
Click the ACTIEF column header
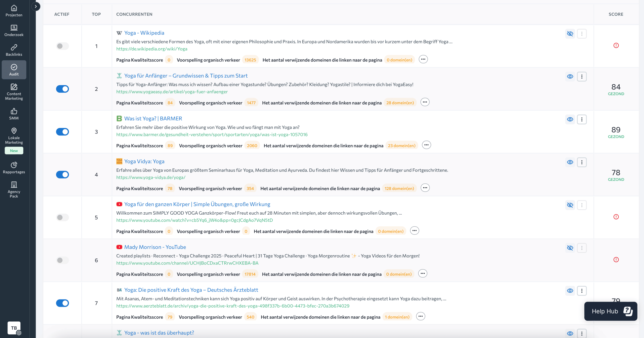(x=62, y=14)
